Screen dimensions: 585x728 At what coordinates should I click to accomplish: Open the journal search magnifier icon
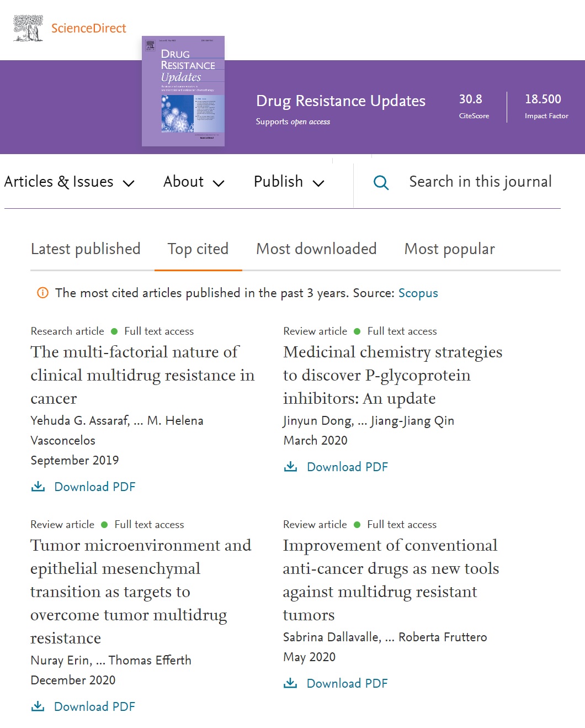coord(380,182)
